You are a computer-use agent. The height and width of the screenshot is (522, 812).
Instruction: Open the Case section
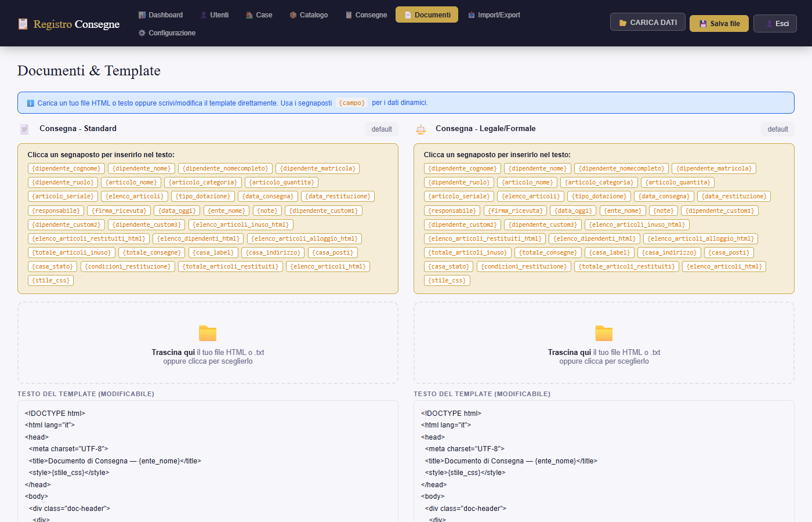259,15
